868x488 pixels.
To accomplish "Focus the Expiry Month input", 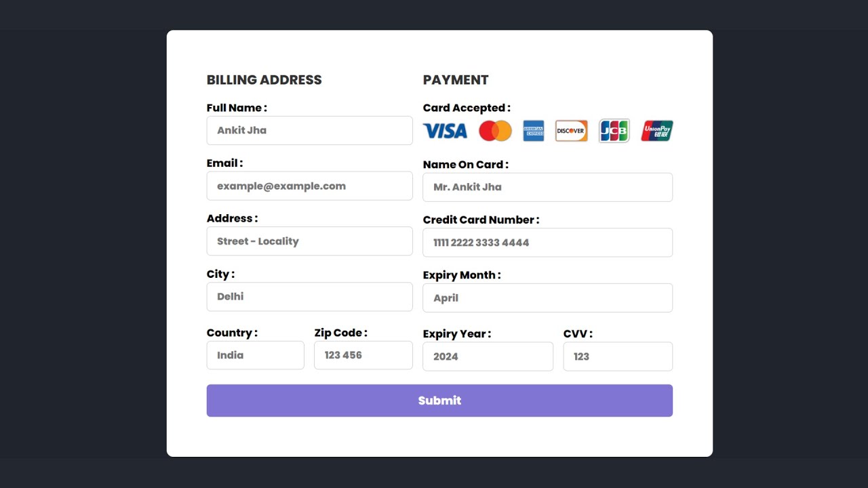I will (x=547, y=298).
